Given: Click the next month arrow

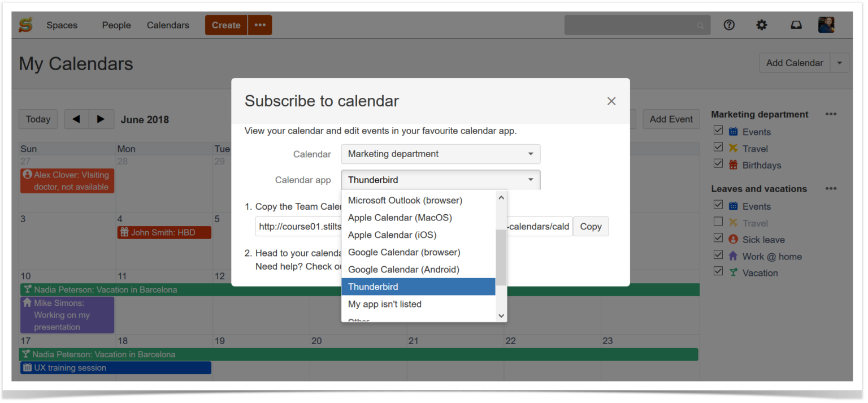Looking at the screenshot, I should (x=102, y=119).
